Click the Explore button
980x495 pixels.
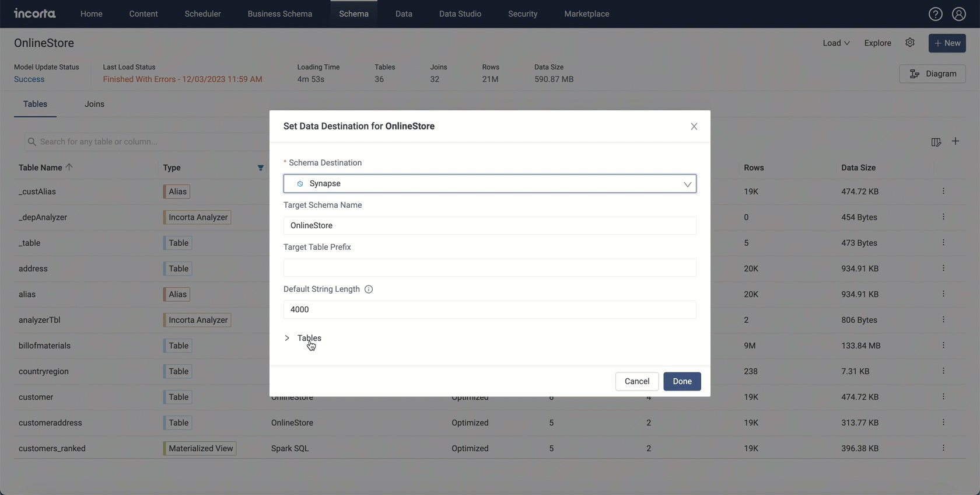[877, 43]
